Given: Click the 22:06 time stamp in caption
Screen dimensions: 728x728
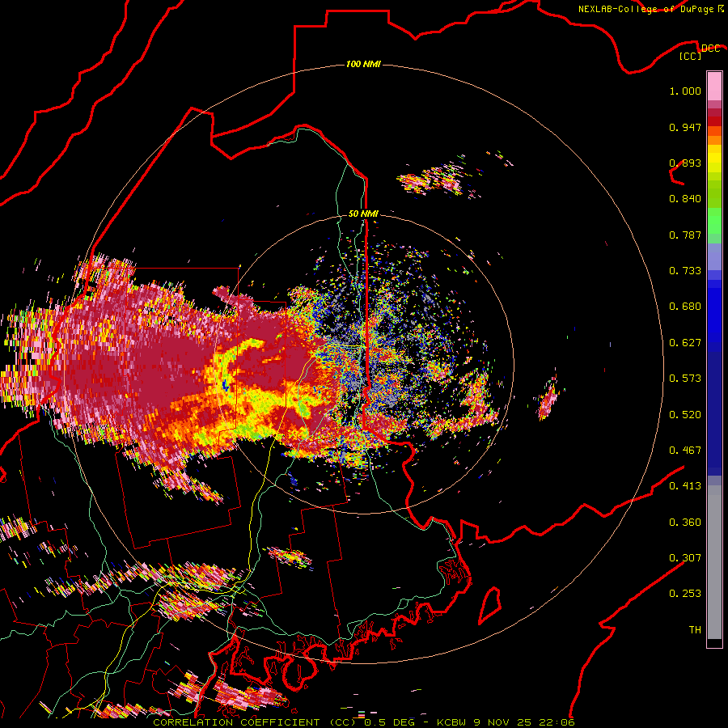Looking at the screenshot, I should point(559,722).
